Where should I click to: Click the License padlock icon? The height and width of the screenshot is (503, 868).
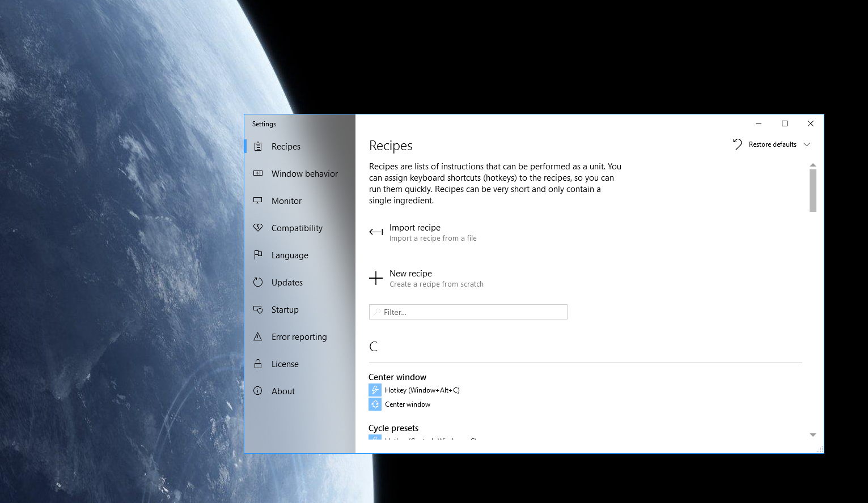coord(258,364)
